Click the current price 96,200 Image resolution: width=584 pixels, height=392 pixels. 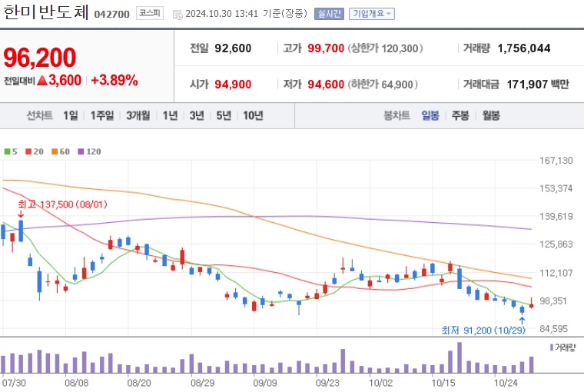tap(40, 58)
